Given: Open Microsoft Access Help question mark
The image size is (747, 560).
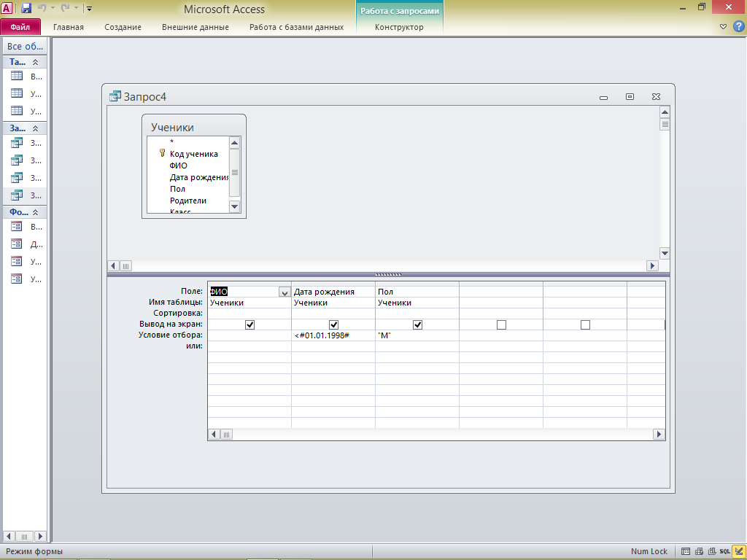Looking at the screenshot, I should coord(738,26).
